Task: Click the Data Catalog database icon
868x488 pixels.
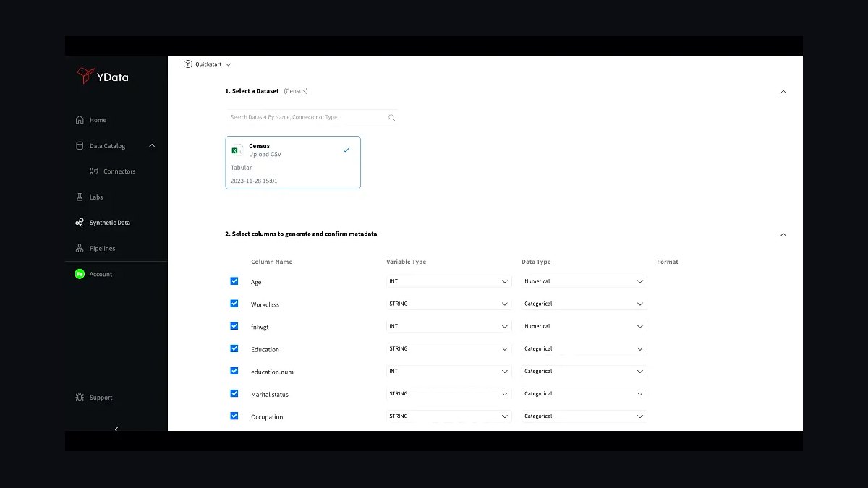Action: (x=80, y=145)
